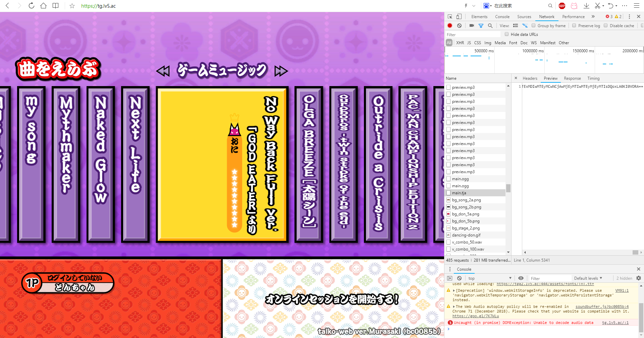Image resolution: width=644 pixels, height=338 pixels.
Task: Click the scissors screenshot tool icon
Action: click(x=597, y=6)
